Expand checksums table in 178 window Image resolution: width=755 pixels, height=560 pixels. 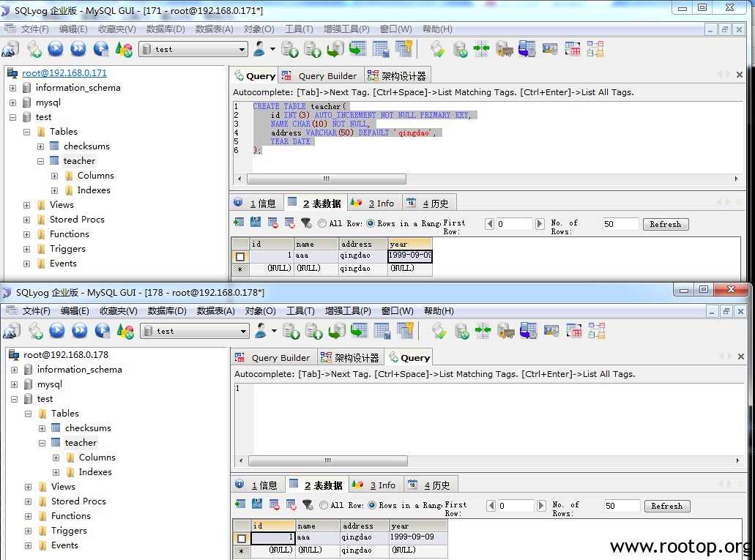(42, 428)
